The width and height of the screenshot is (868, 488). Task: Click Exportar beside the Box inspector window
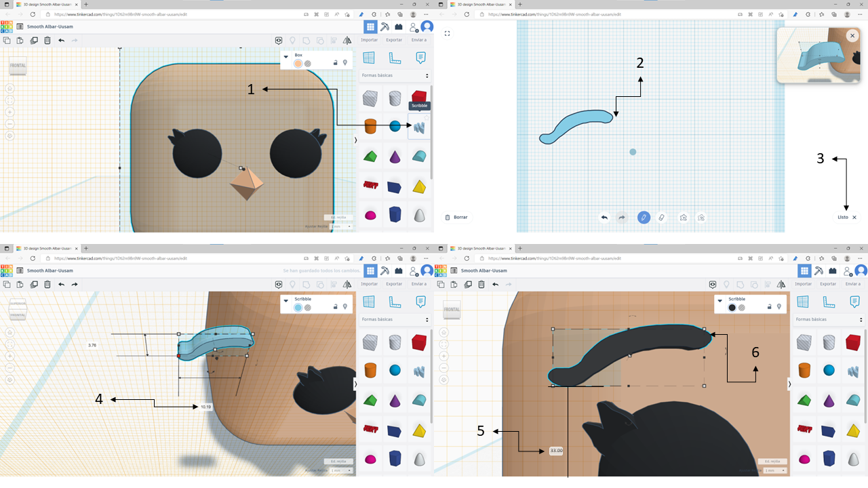point(394,40)
